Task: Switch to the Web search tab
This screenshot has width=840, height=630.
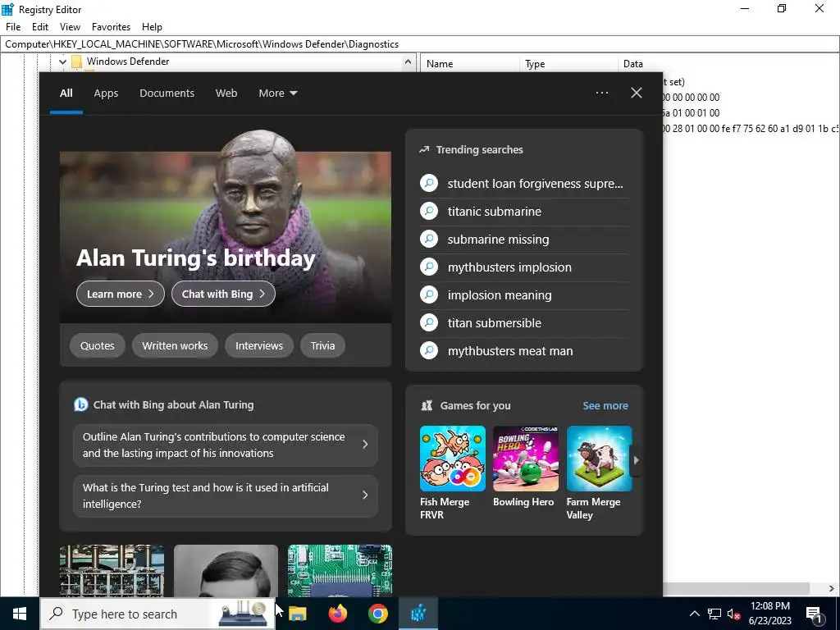Action: 226,94
